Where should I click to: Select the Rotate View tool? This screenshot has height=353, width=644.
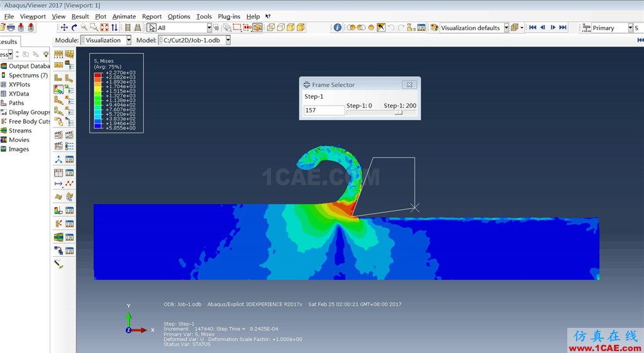pos(74,28)
